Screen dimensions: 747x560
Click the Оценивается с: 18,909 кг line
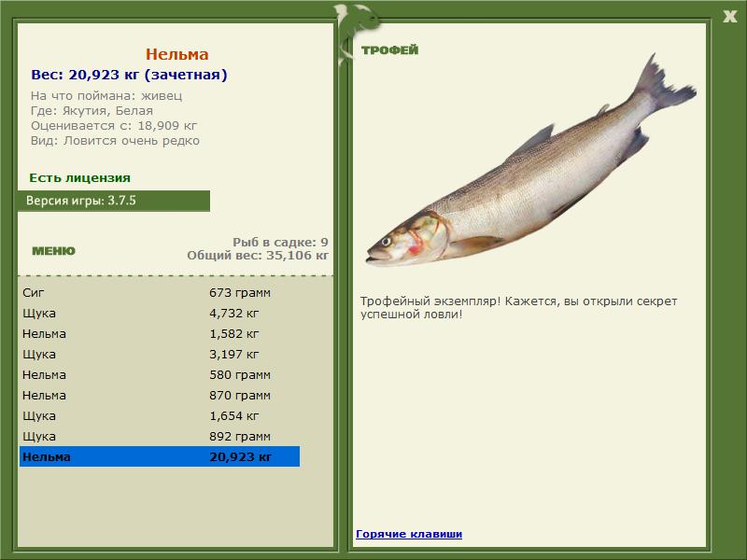[114, 126]
